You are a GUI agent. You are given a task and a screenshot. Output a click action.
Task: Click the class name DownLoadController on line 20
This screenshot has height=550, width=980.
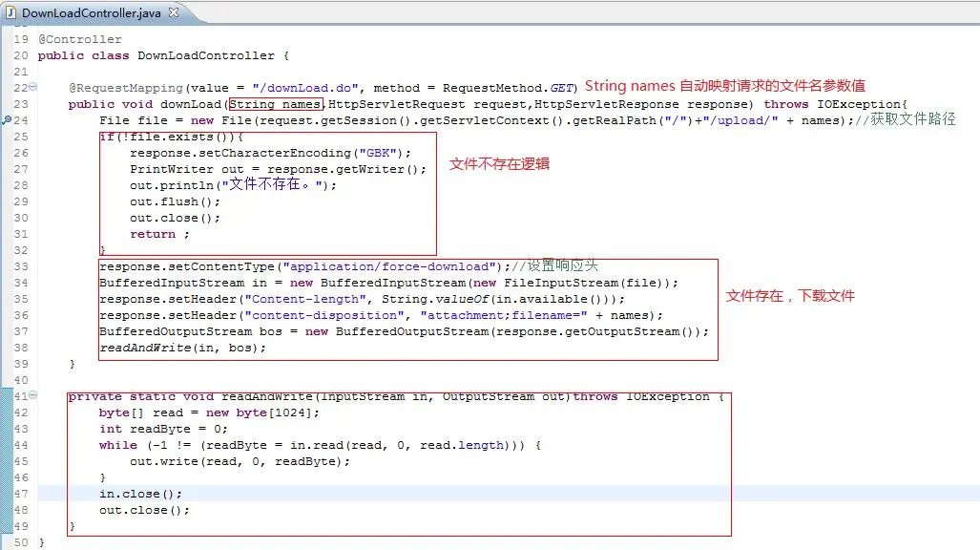point(205,55)
